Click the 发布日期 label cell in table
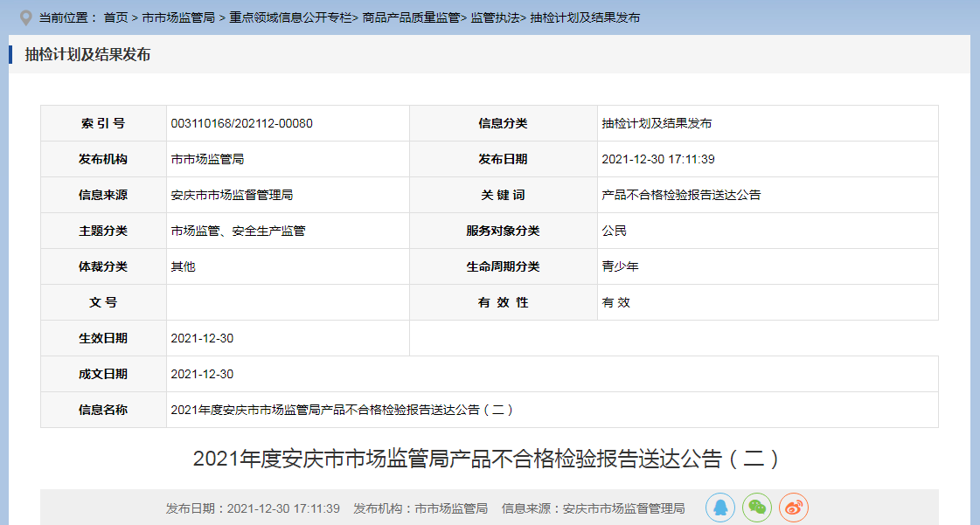The image size is (980, 525). tap(504, 159)
